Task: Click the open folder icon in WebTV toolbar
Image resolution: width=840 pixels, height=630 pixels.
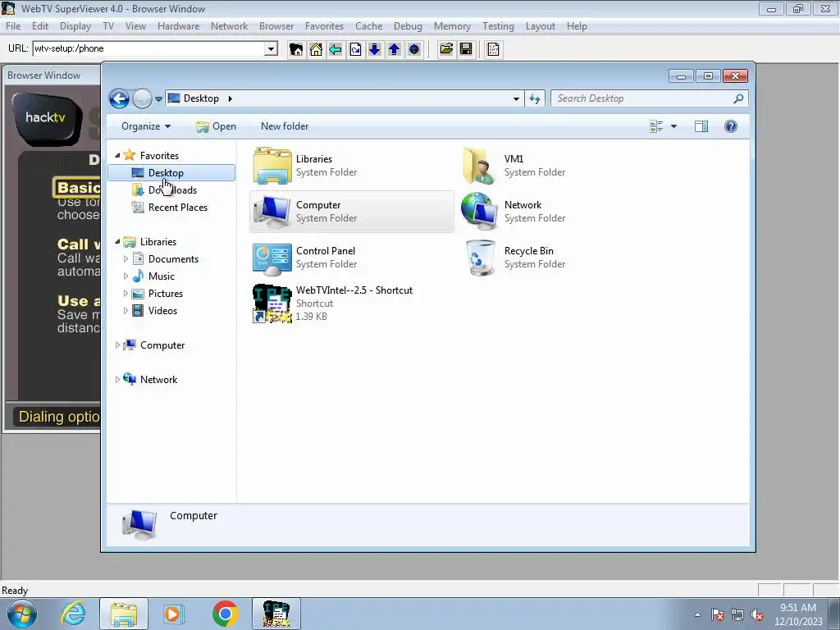Action: [x=446, y=49]
